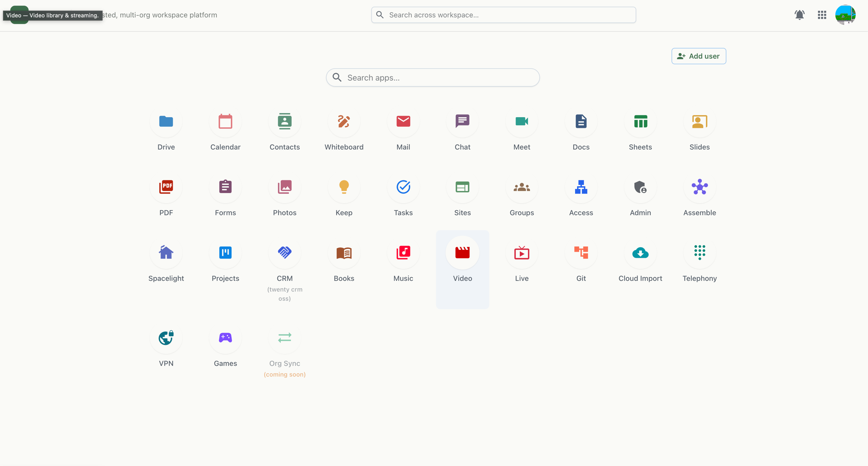Open the apps grid launcher
The width and height of the screenshot is (868, 466).
click(822, 15)
